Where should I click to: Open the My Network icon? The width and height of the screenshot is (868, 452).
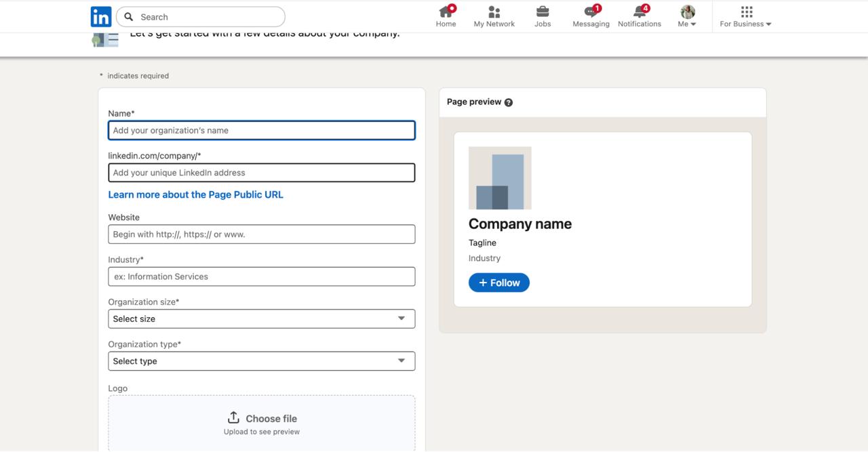click(x=494, y=12)
